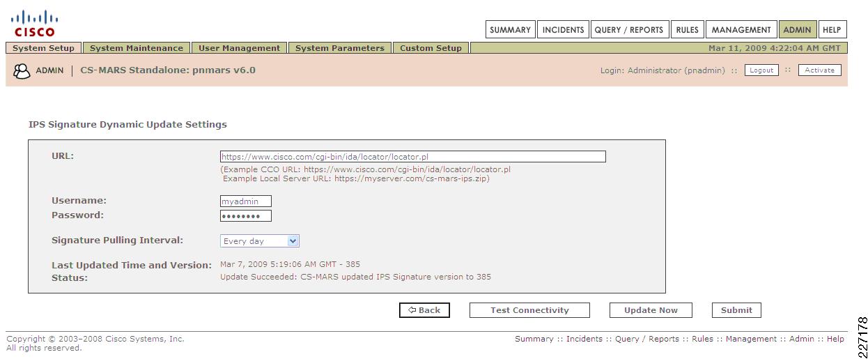Click the 'Example CCO URL' hint text
Viewport: 868px width, 359px height.
coord(366,169)
